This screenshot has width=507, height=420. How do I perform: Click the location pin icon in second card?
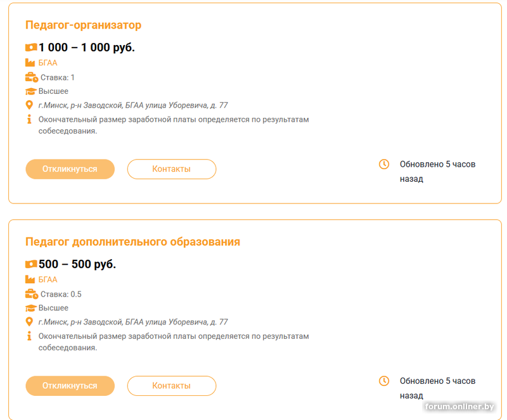[x=29, y=322]
